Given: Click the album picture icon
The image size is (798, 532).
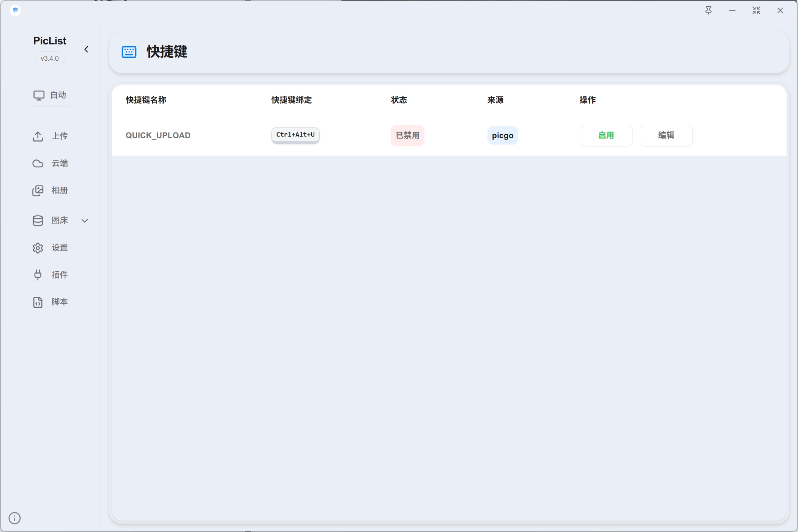Looking at the screenshot, I should [38, 190].
